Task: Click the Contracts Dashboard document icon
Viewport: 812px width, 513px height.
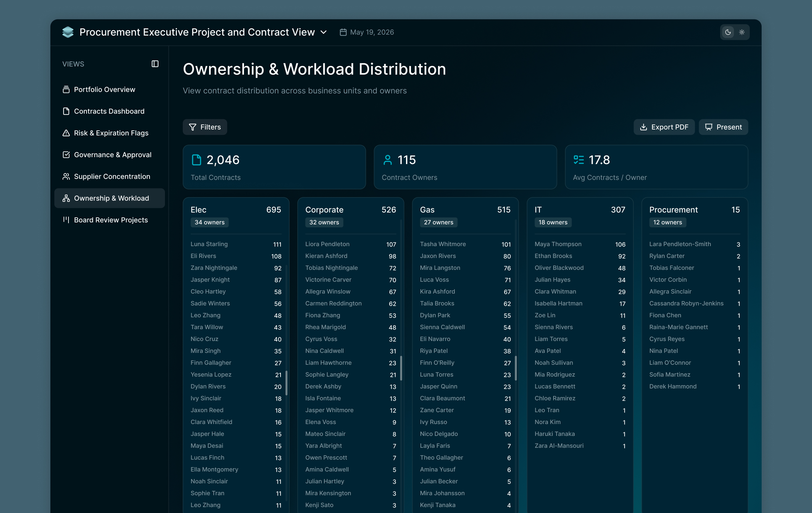Action: pyautogui.click(x=66, y=111)
